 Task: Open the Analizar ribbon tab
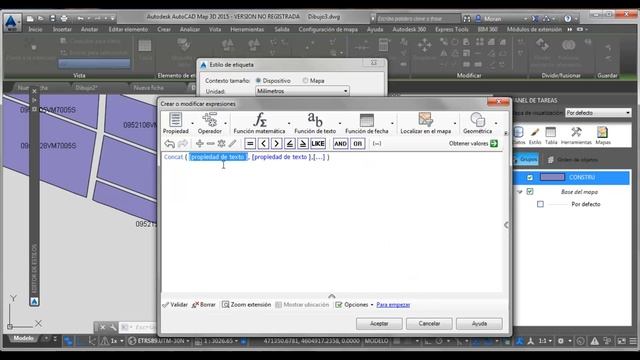click(x=190, y=29)
